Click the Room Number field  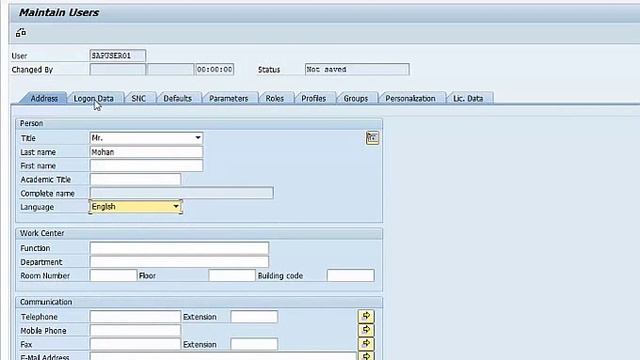(x=113, y=276)
